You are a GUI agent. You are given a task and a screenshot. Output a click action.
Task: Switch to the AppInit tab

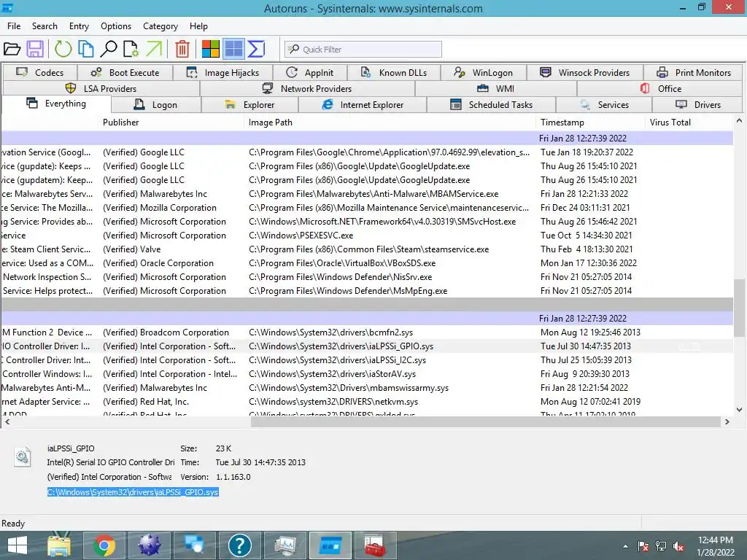[x=310, y=72]
